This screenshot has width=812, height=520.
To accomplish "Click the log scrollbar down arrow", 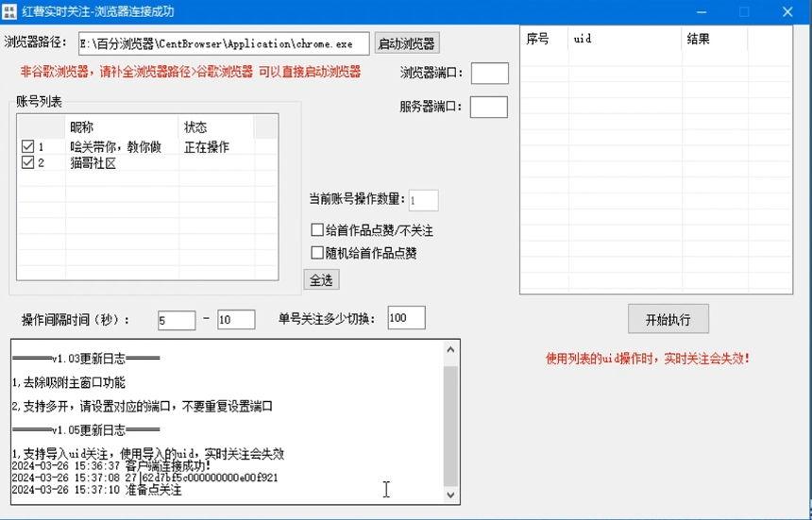I will tap(450, 495).
